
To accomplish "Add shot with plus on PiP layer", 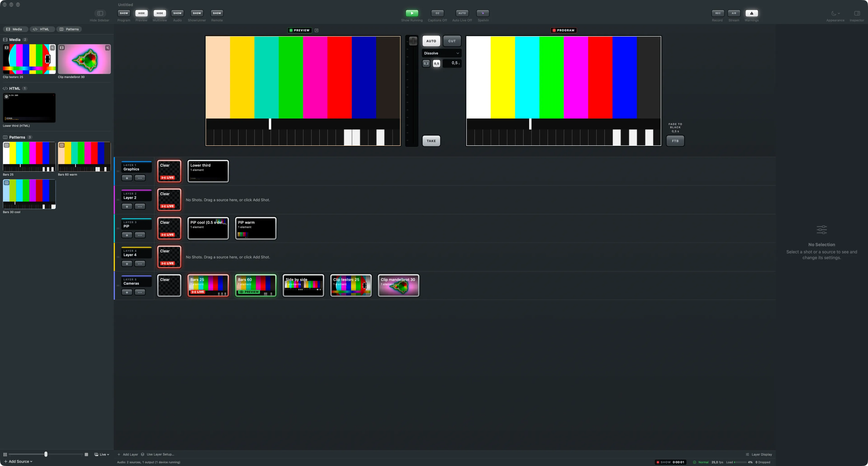I will (127, 235).
